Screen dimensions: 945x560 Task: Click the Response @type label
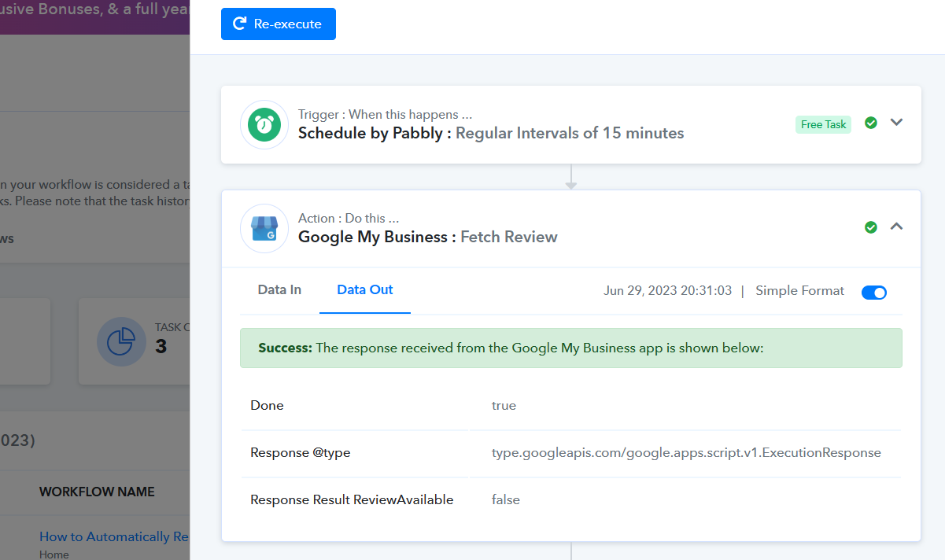[301, 453]
